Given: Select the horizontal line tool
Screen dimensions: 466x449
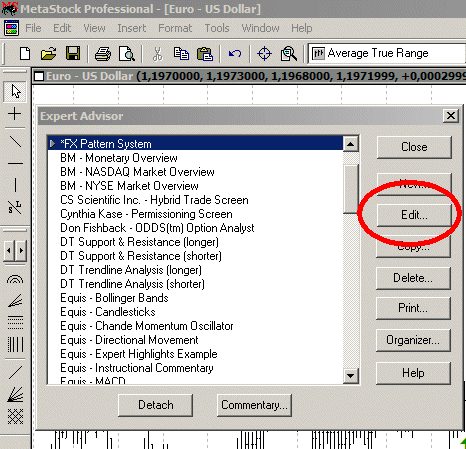Looking at the screenshot, I should [15, 164].
